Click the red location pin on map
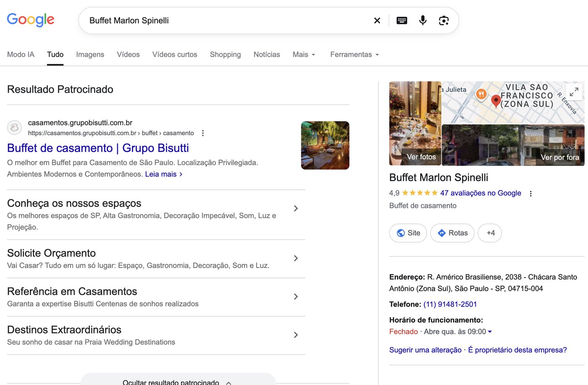Image resolution: width=588 pixels, height=385 pixels. pos(496,101)
